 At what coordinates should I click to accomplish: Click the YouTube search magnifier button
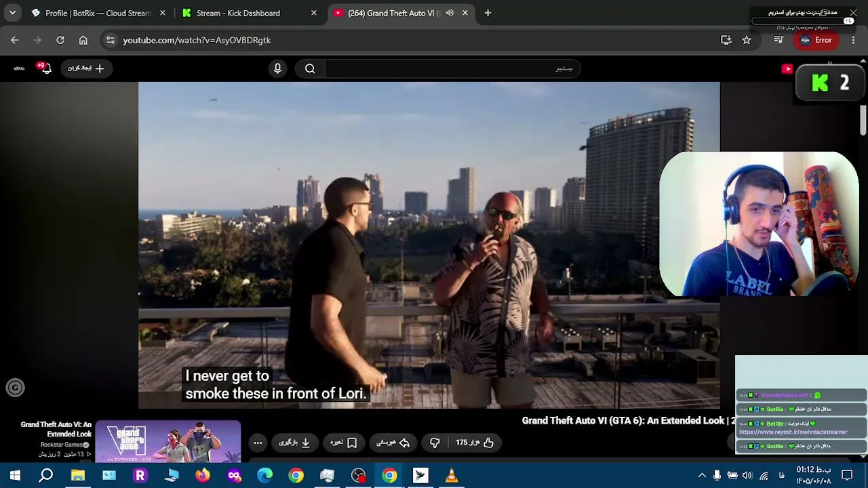point(310,68)
